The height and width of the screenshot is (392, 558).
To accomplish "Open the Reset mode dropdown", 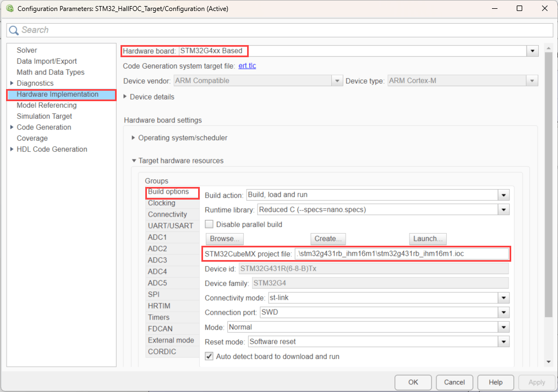I will [503, 341].
